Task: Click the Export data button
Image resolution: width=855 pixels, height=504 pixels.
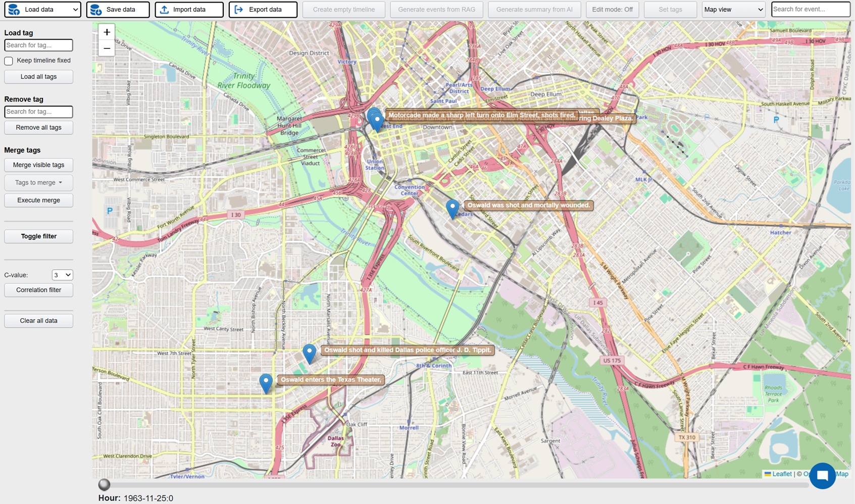Action: coord(263,10)
